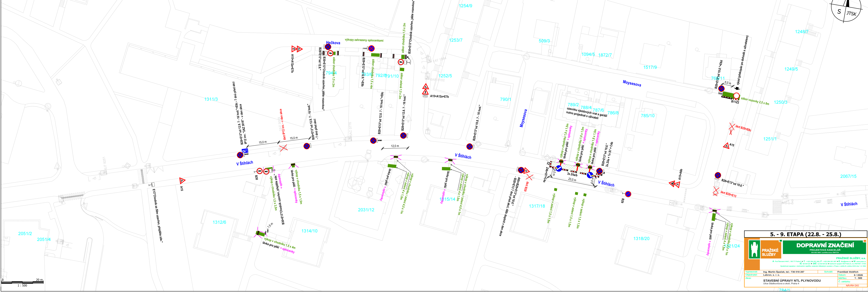Select the B29 no-parking sign symbol
The height and width of the screenshot is (292, 868).
(x=628, y=194)
